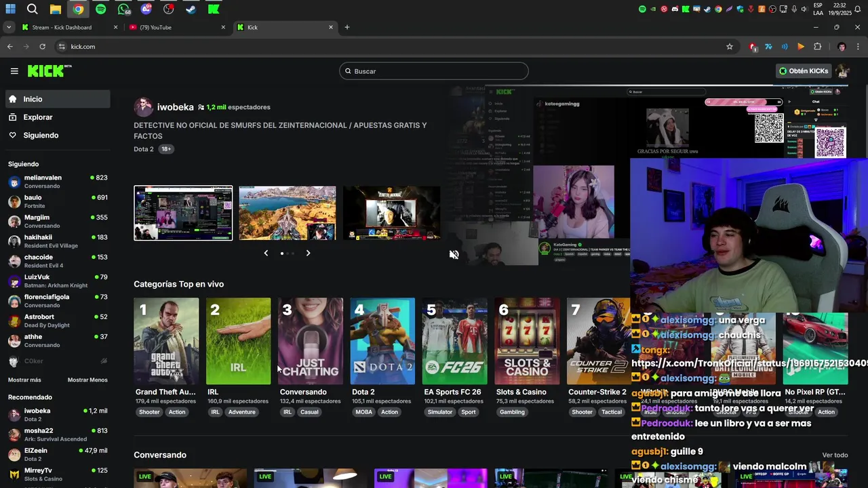The width and height of the screenshot is (868, 488).
Task: Select the third featured stream thumbnail
Action: click(392, 213)
